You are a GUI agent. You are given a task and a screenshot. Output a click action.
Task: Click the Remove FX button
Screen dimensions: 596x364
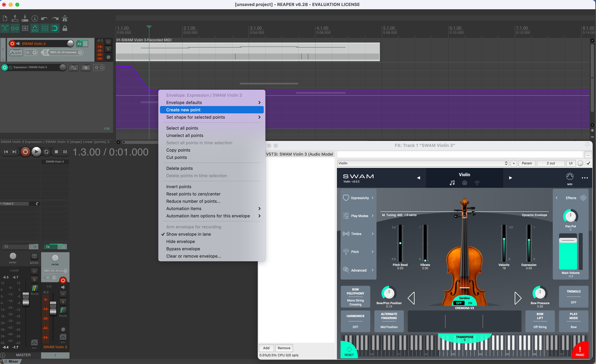[x=284, y=348]
